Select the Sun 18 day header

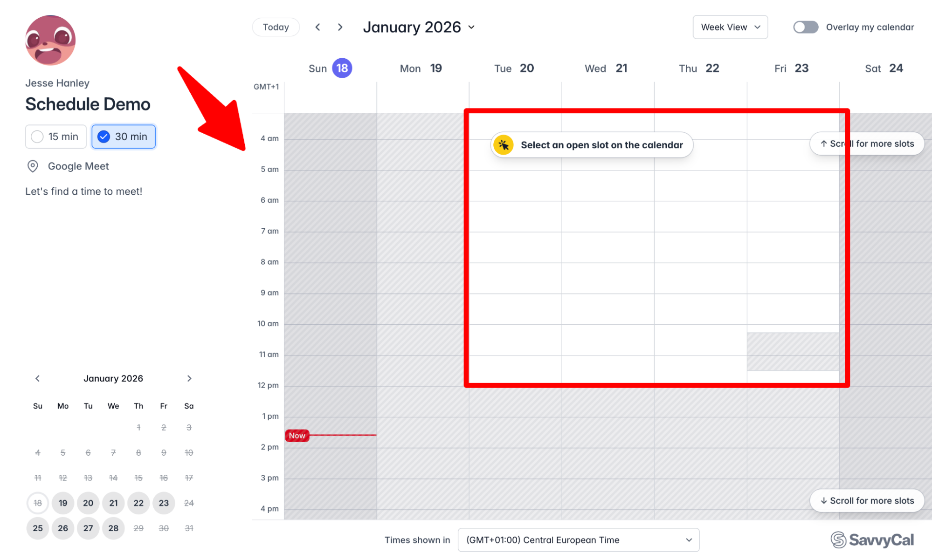click(330, 68)
